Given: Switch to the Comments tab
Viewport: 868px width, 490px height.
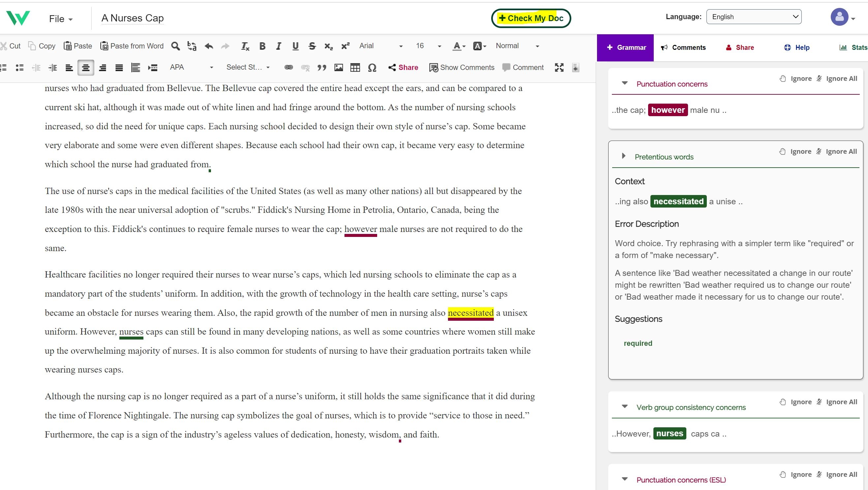Looking at the screenshot, I should [x=683, y=48].
